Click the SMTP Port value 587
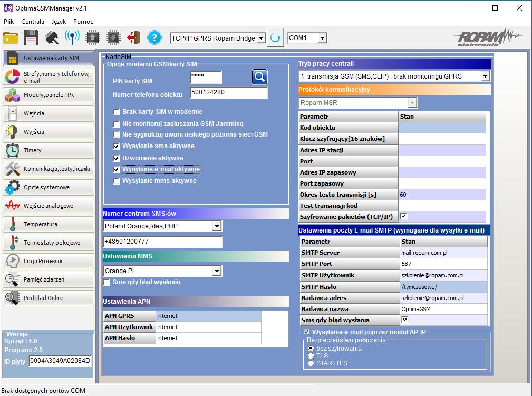This screenshot has width=532, height=396. tap(444, 264)
